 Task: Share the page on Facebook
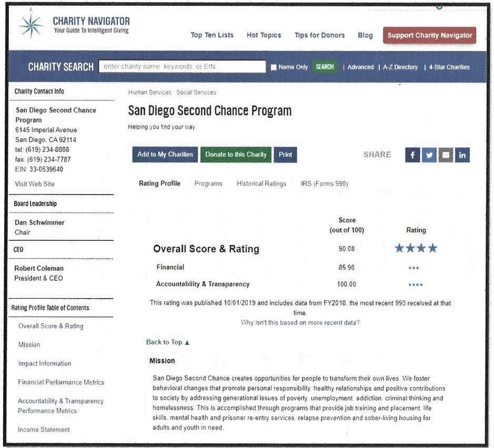(412, 155)
